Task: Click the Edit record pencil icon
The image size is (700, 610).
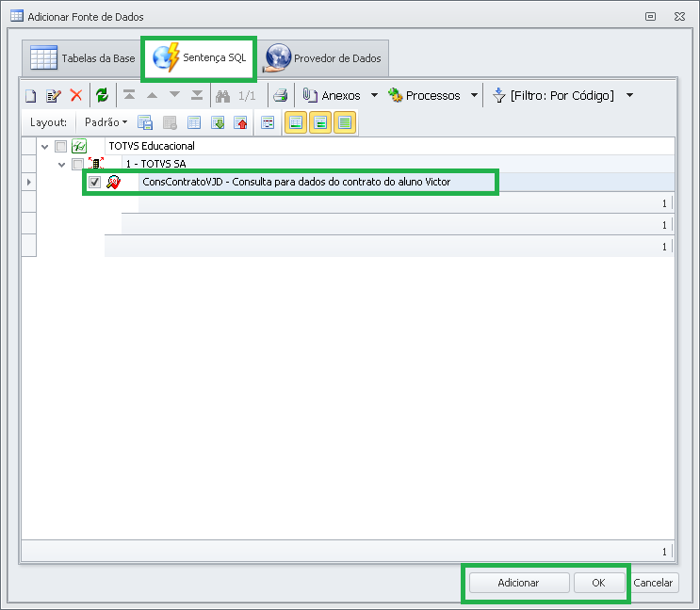Action: point(54,95)
